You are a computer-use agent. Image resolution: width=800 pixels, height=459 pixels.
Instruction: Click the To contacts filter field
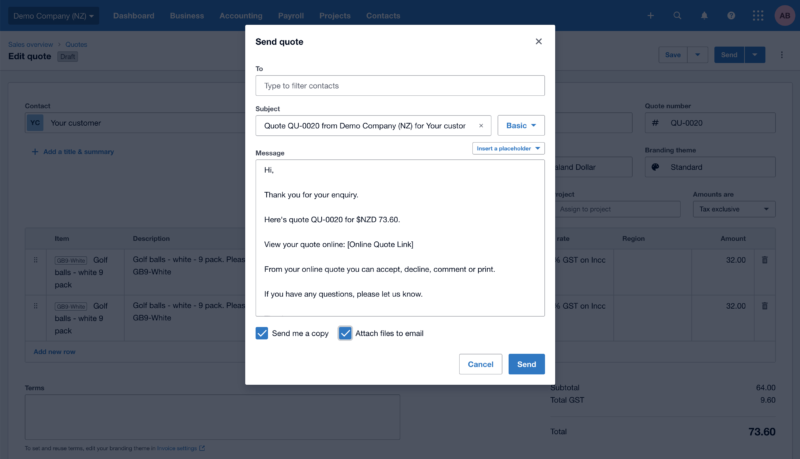coord(399,86)
